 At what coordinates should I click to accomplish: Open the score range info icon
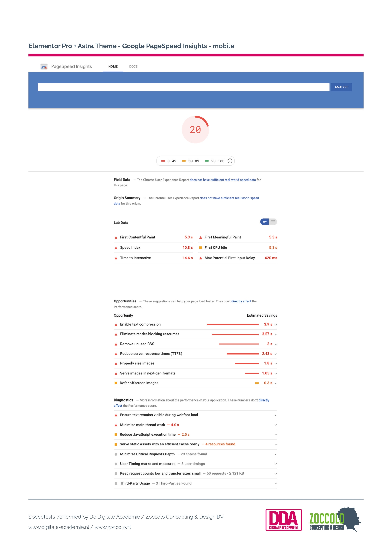point(230,161)
